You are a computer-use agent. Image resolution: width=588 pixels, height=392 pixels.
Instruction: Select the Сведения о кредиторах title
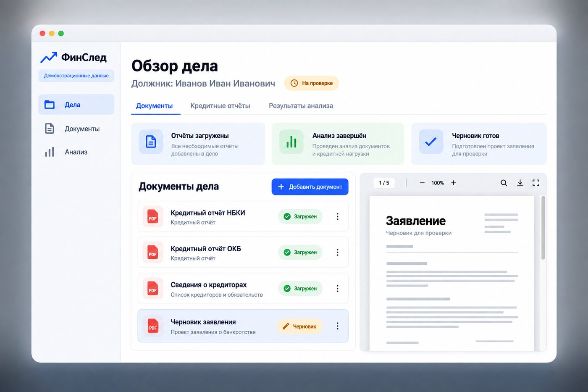[x=208, y=285]
